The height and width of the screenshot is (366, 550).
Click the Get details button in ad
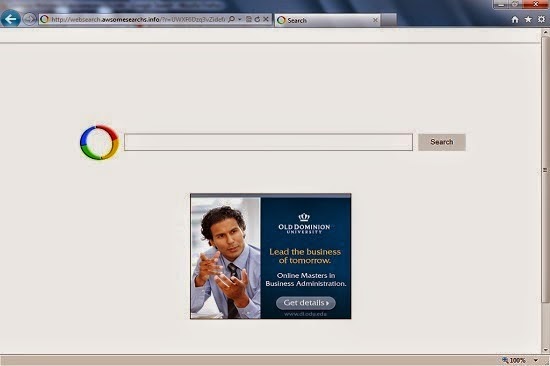[306, 303]
